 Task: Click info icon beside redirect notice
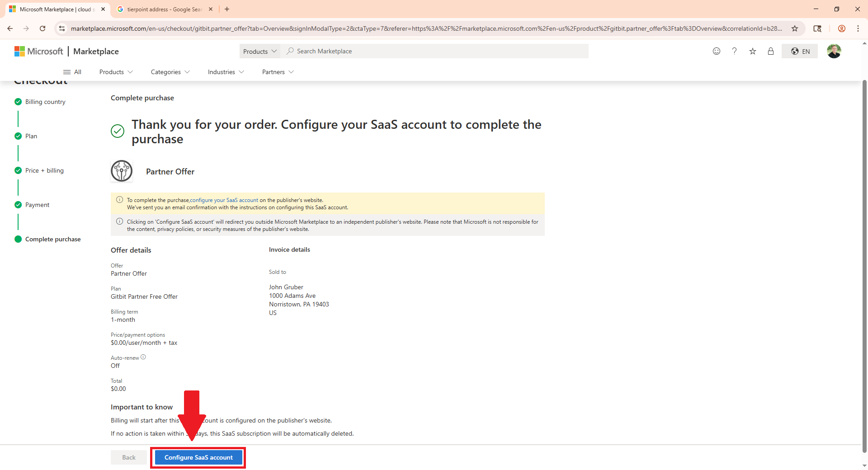point(120,221)
